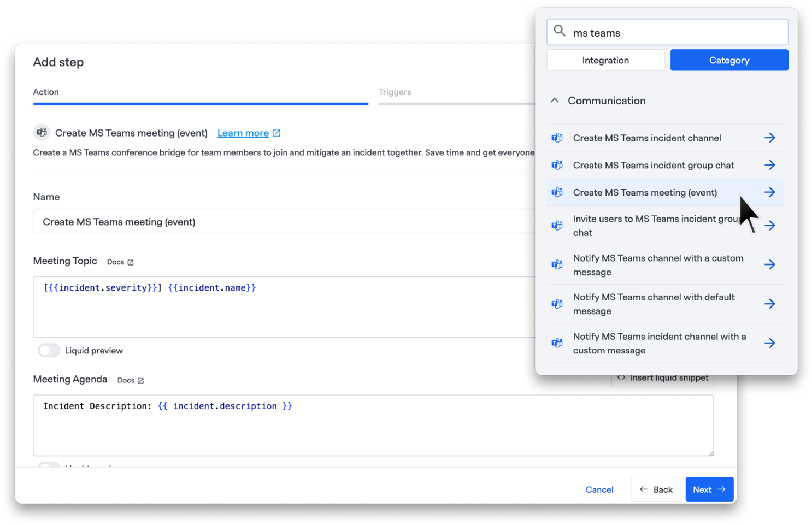This screenshot has height=525, width=812.
Task: Click Insert liquid snippet button
Action: [662, 378]
